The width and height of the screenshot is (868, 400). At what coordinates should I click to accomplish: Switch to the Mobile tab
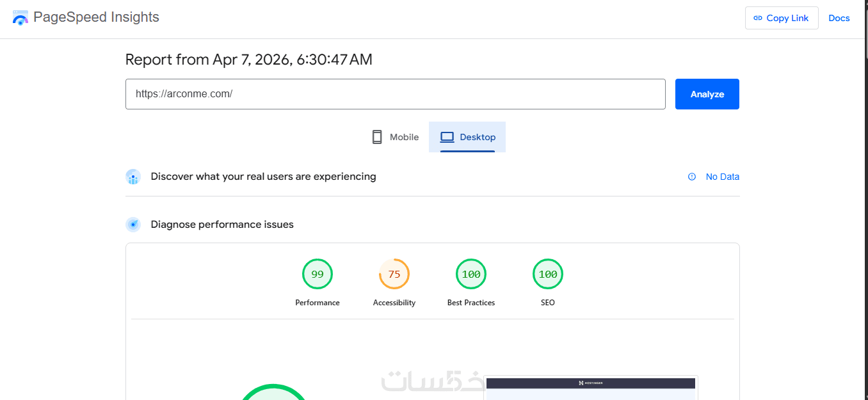tap(395, 137)
